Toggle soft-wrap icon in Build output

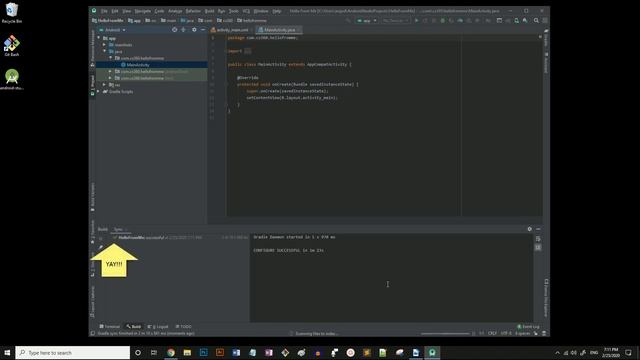(x=538, y=239)
